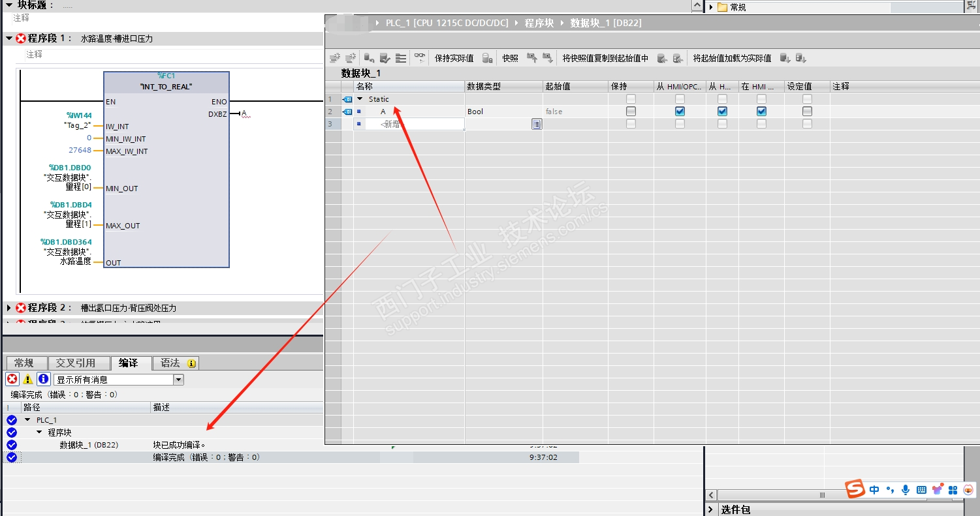
Task: Toggle 从 HMI/OPC checkbox in the Static row
Action: pyautogui.click(x=680, y=99)
